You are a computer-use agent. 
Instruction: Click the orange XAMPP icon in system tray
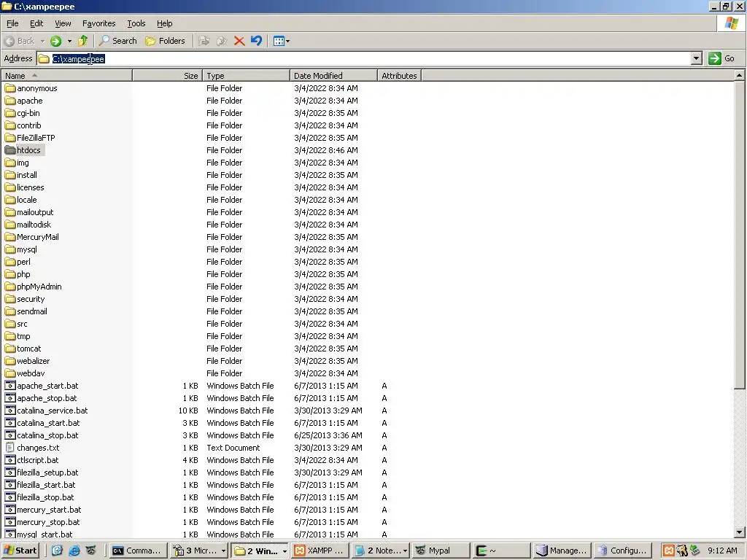click(x=669, y=551)
